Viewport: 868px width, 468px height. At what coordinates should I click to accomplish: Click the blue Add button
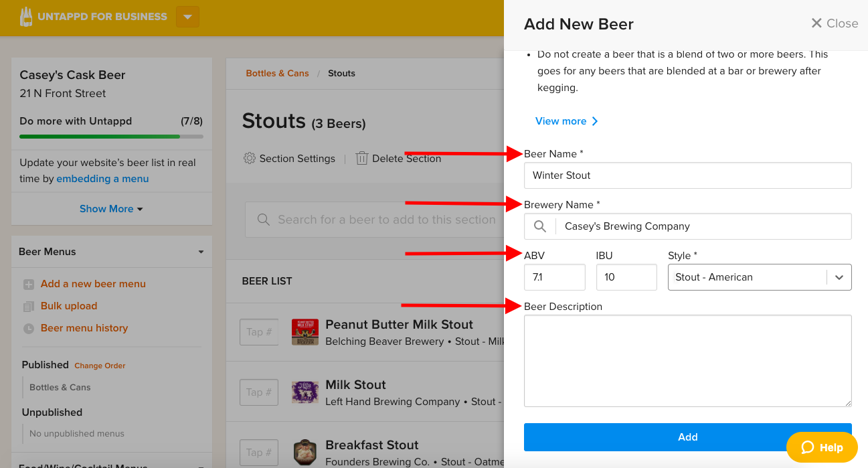[x=687, y=437]
